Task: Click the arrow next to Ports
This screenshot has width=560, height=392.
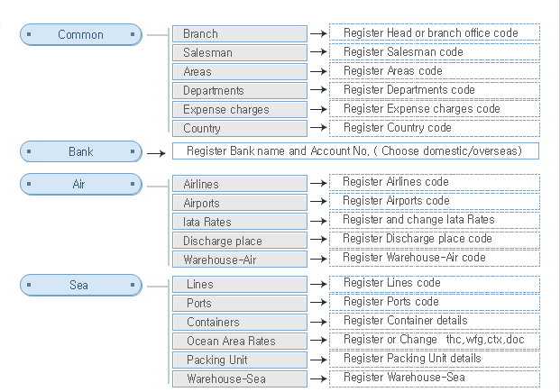Action: pyautogui.click(x=318, y=303)
